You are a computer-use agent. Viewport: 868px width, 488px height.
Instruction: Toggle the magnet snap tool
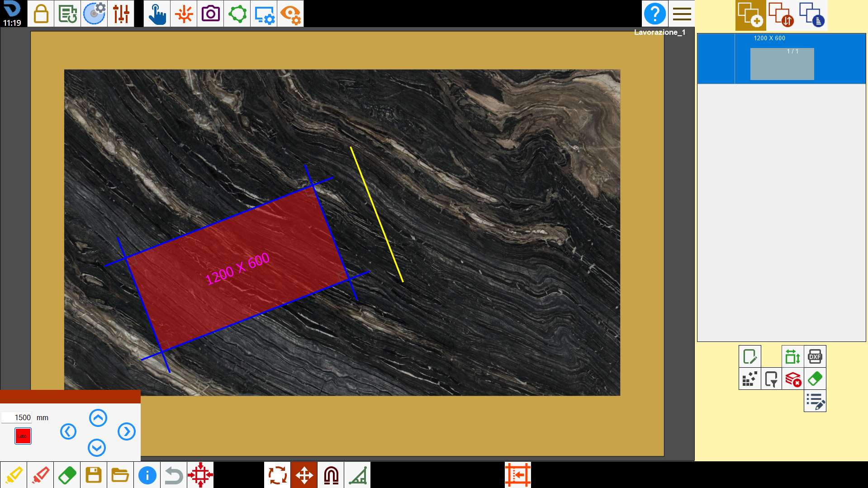click(331, 475)
